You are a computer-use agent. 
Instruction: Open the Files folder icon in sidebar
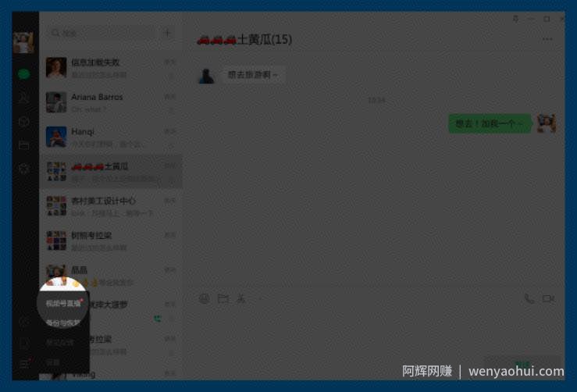click(x=24, y=145)
